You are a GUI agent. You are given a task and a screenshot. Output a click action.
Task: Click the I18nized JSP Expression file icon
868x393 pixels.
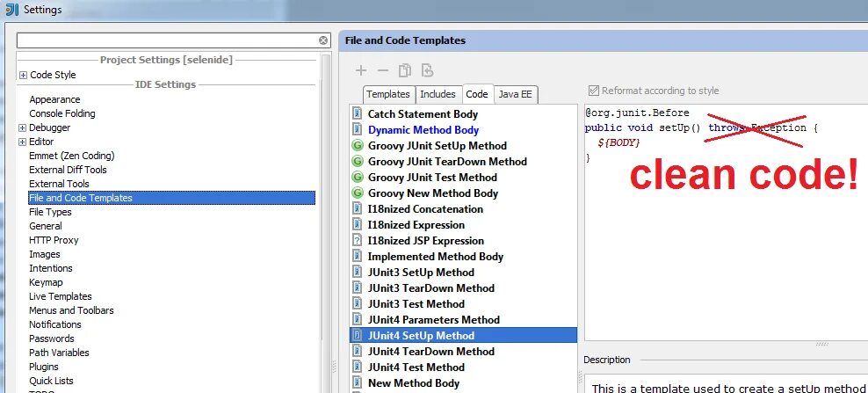point(357,241)
